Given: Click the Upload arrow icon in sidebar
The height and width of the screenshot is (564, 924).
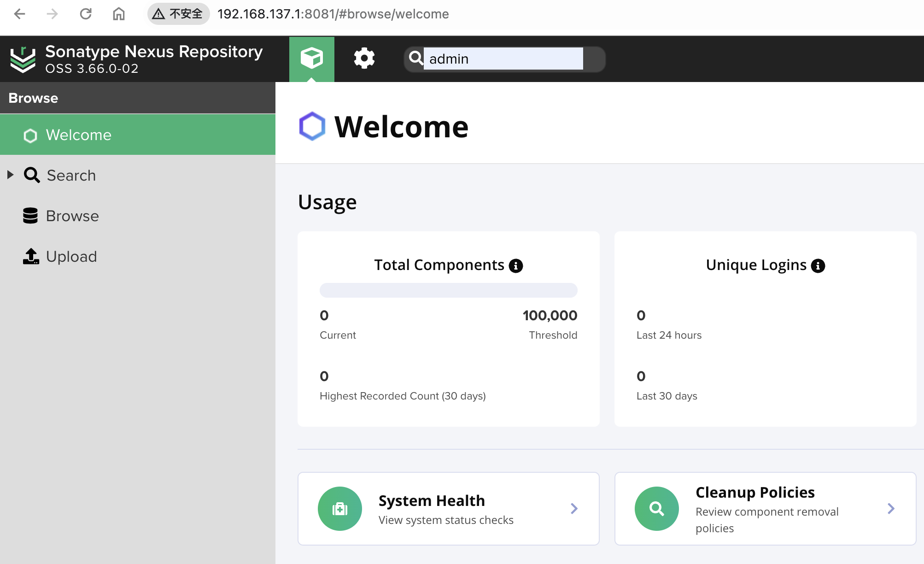Looking at the screenshot, I should coord(30,256).
